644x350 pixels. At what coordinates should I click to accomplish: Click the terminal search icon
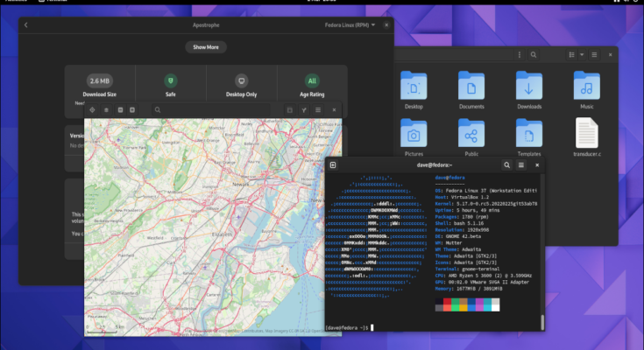tap(506, 164)
